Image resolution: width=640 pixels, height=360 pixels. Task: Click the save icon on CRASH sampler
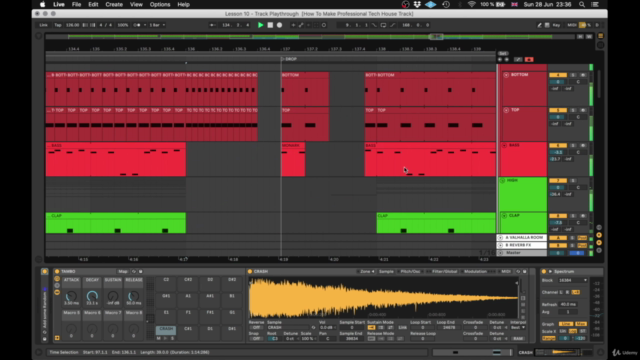[x=525, y=271]
